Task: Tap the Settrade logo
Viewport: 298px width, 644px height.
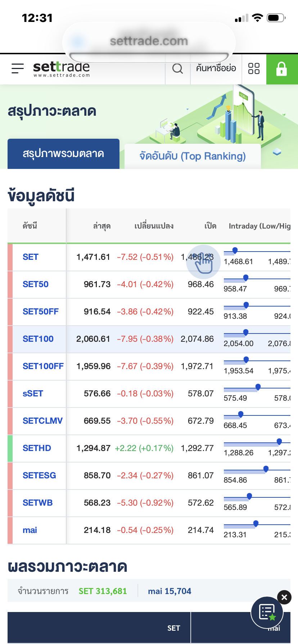Action: [x=61, y=68]
